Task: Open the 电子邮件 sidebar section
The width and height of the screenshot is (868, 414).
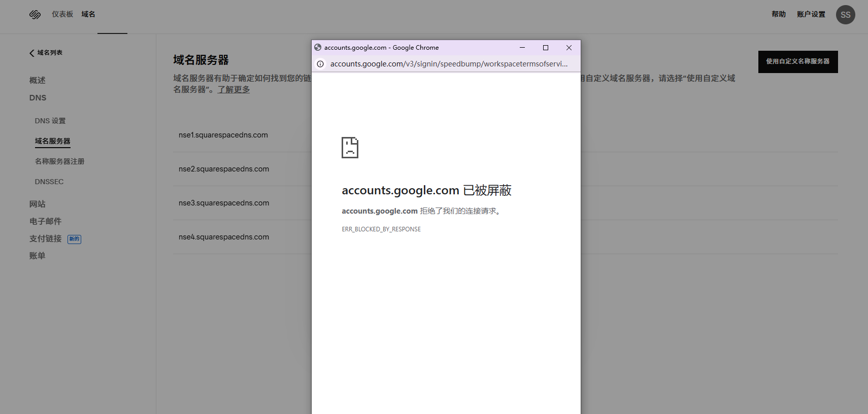Action: (46, 221)
